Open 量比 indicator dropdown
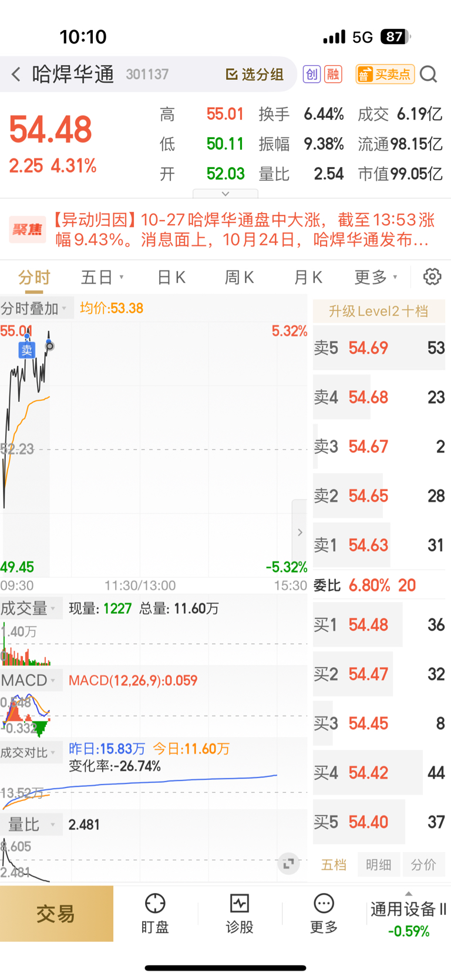The height and width of the screenshot is (980, 451). (32, 824)
